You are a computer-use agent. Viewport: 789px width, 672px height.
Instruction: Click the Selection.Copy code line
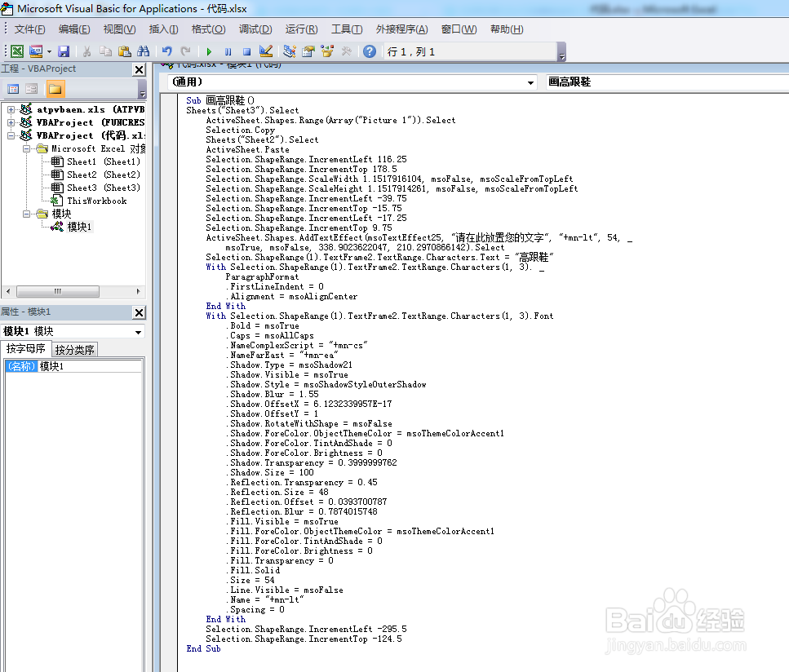click(240, 130)
